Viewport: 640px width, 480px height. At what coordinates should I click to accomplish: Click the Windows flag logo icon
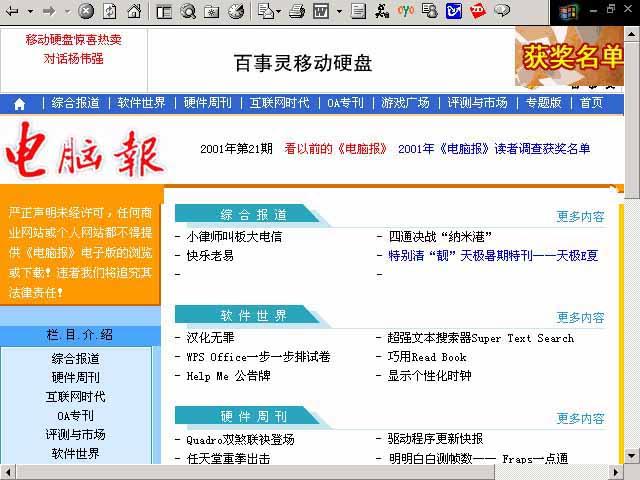point(568,12)
